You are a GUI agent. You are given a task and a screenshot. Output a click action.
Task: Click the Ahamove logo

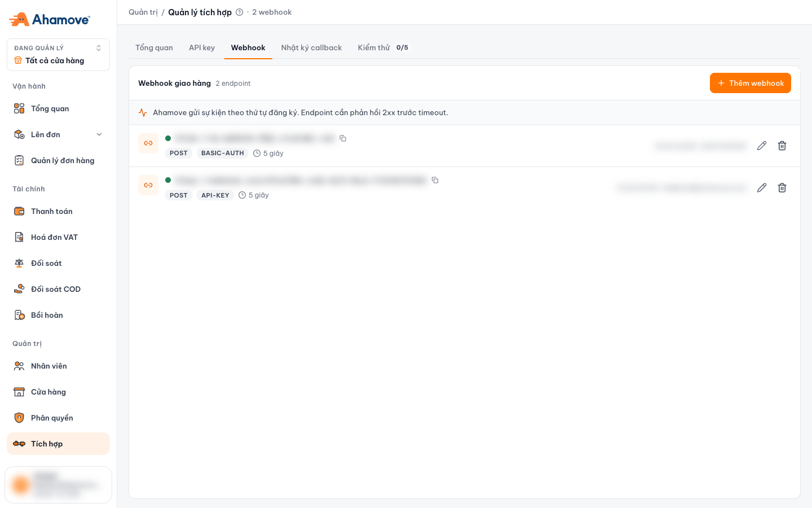pyautogui.click(x=50, y=19)
